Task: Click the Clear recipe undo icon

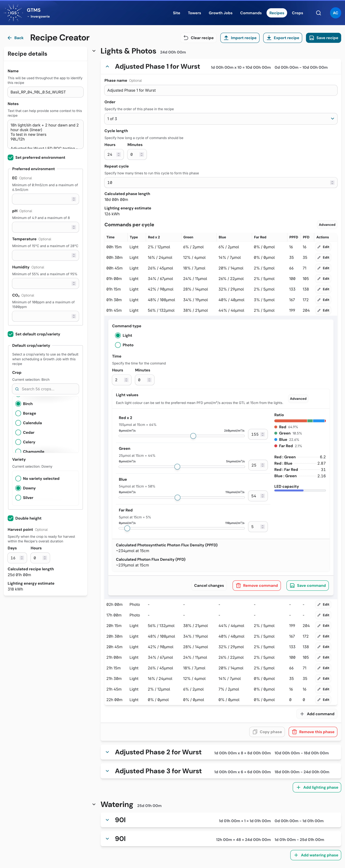Action: [x=186, y=38]
